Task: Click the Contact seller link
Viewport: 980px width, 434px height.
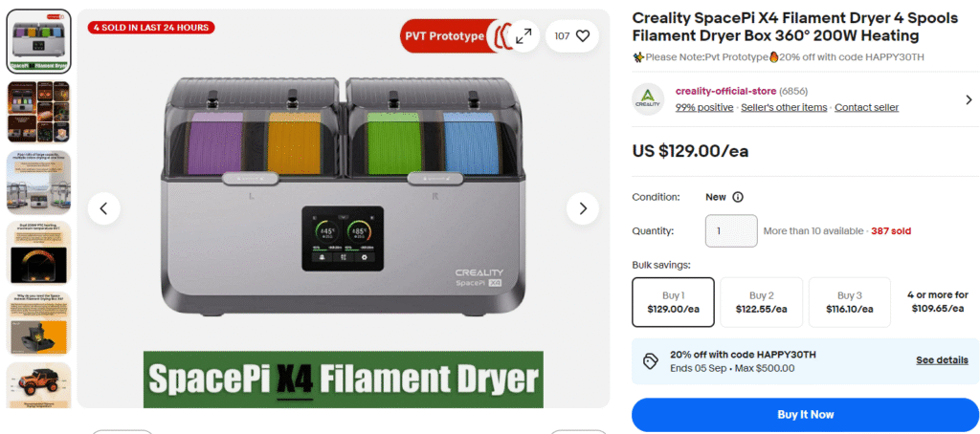Action: (x=866, y=107)
